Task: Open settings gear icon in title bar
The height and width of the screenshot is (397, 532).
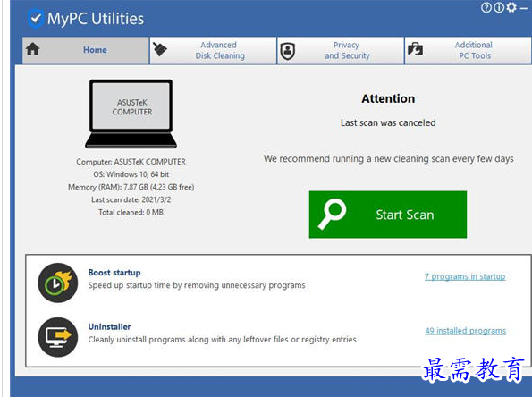Action: pyautogui.click(x=511, y=7)
